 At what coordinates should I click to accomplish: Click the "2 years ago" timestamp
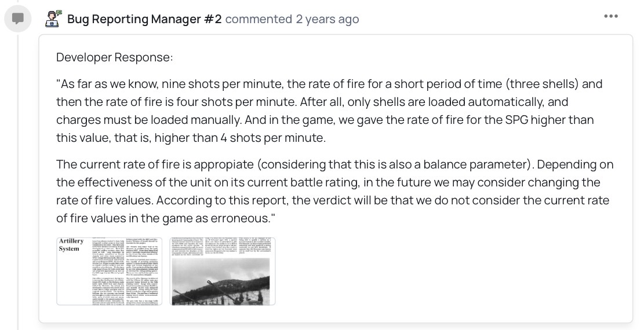pyautogui.click(x=327, y=19)
